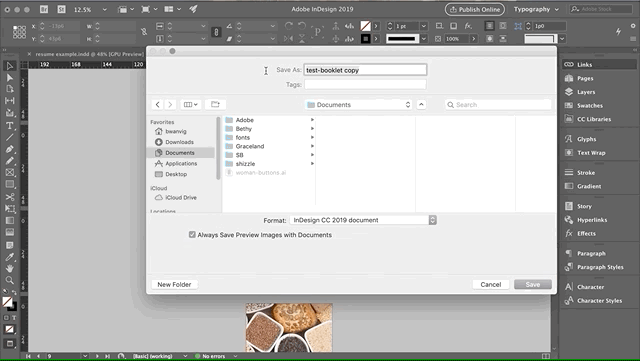Click the fill swatch in the toolbox

tap(7, 302)
